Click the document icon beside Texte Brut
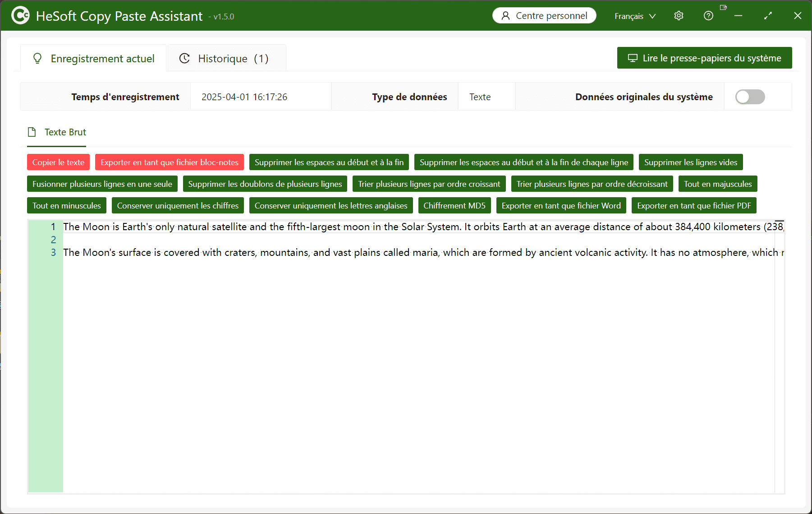 tap(32, 132)
